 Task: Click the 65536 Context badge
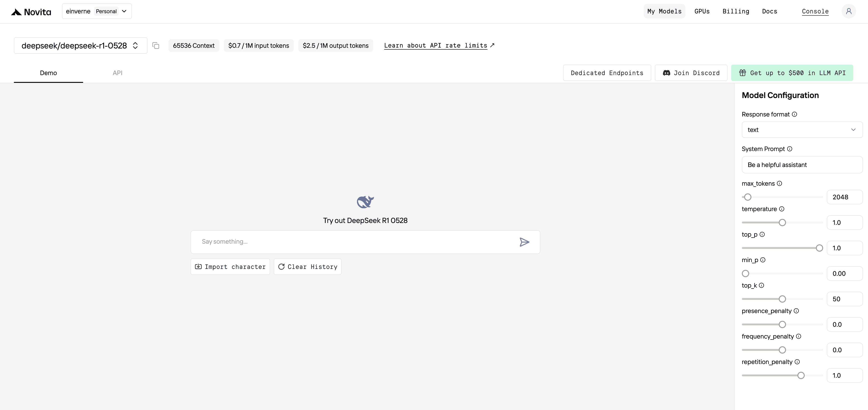click(x=194, y=46)
